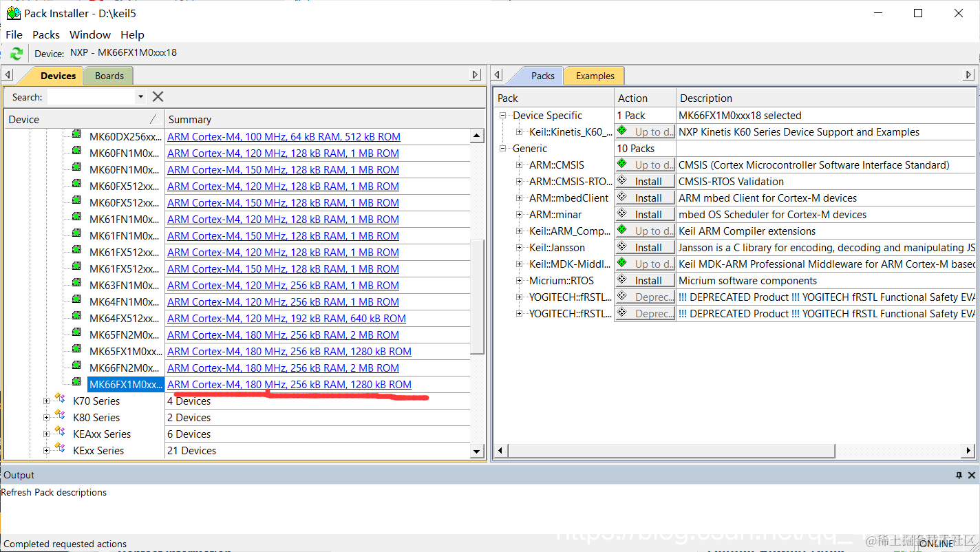Install the Micrium::RTOS pack
This screenshot has width=980, height=552.
(x=645, y=281)
